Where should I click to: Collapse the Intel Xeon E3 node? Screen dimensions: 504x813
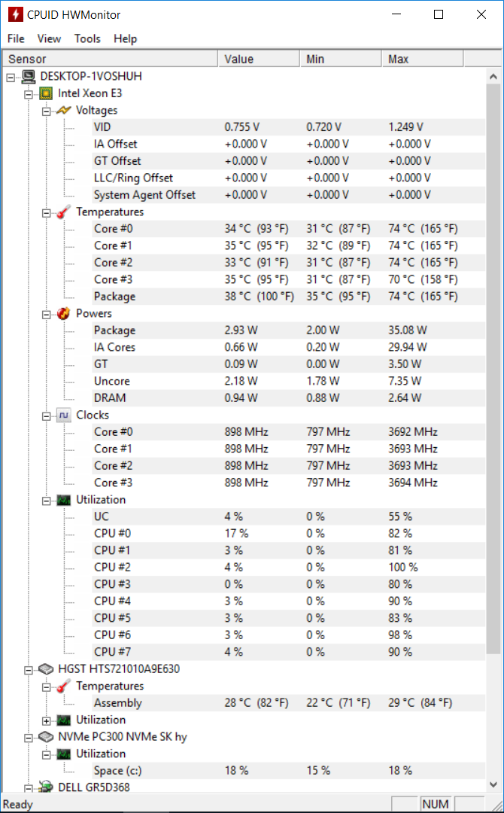[29, 94]
